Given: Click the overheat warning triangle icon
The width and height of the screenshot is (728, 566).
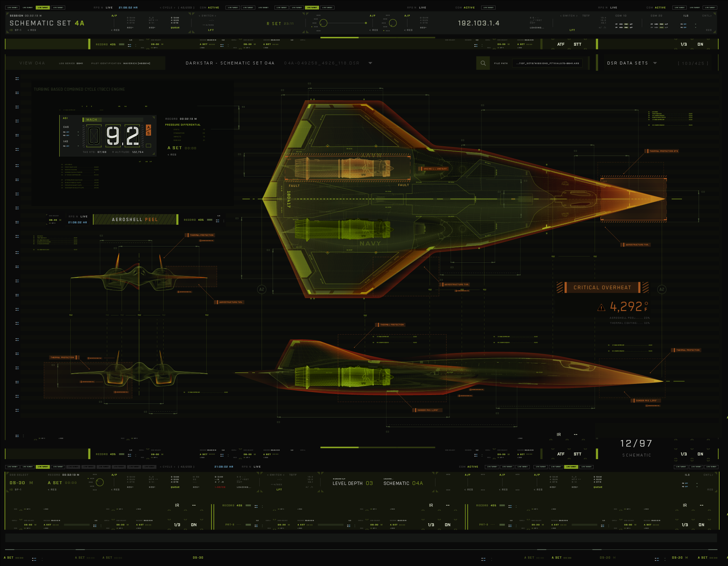Looking at the screenshot, I should click(601, 307).
